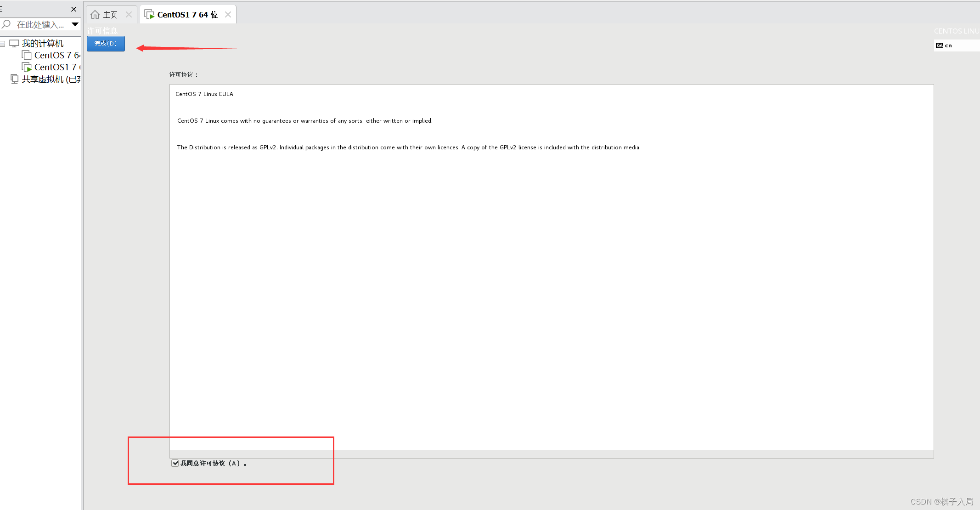Click the CentOS 7 64 VM icon
The width and height of the screenshot is (980, 510).
[27, 55]
